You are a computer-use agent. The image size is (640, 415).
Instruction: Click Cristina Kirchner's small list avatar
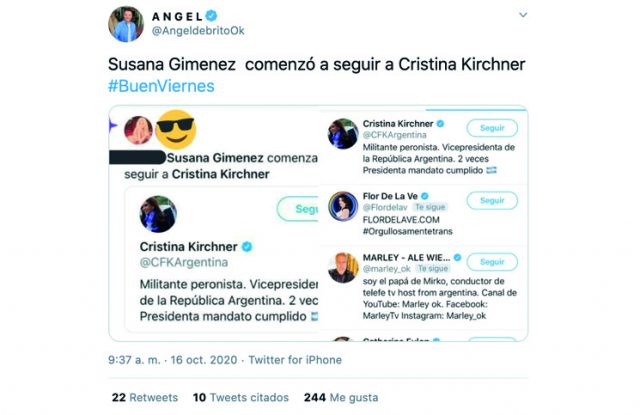(344, 133)
